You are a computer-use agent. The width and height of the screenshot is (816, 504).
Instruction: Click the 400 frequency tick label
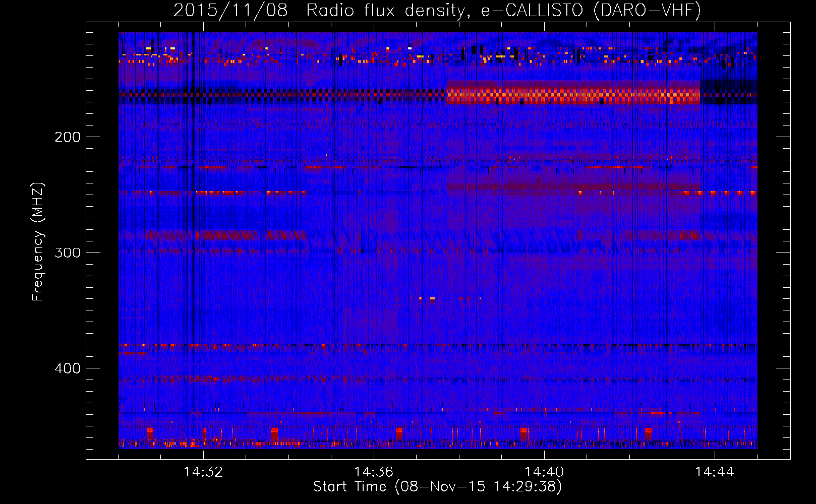(x=68, y=368)
